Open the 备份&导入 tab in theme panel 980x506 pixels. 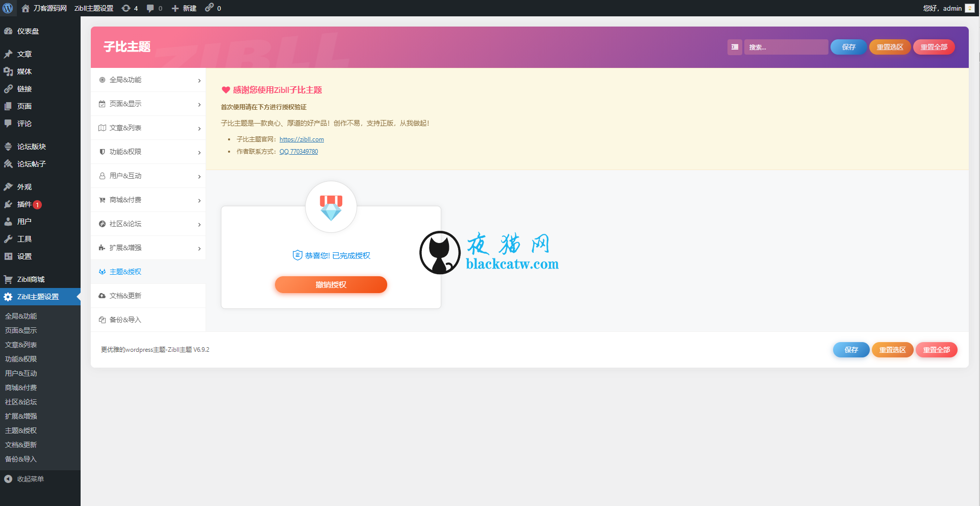coord(148,320)
